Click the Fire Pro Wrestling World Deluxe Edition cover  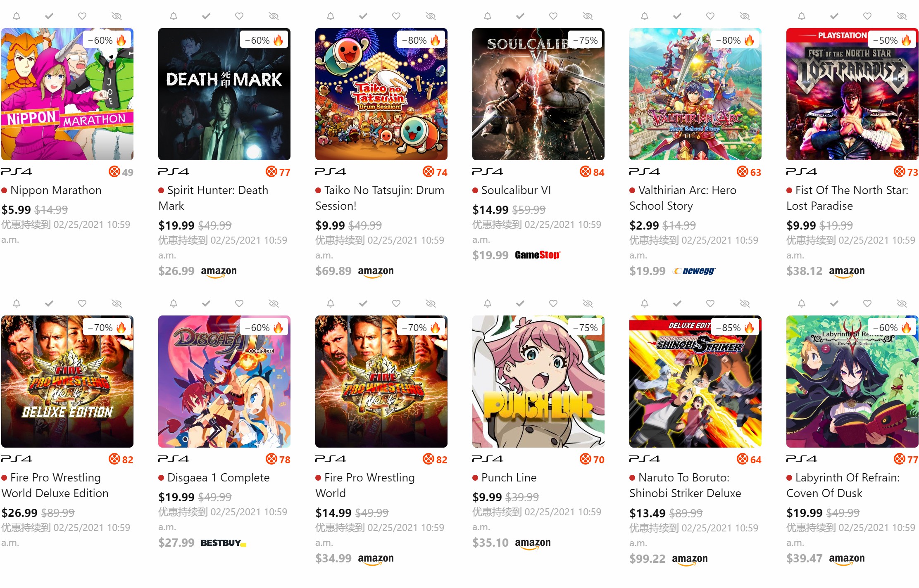click(67, 382)
